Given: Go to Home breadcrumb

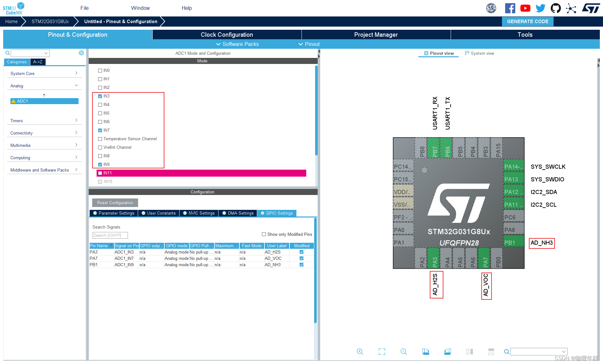Looking at the screenshot, I should click(x=11, y=22).
